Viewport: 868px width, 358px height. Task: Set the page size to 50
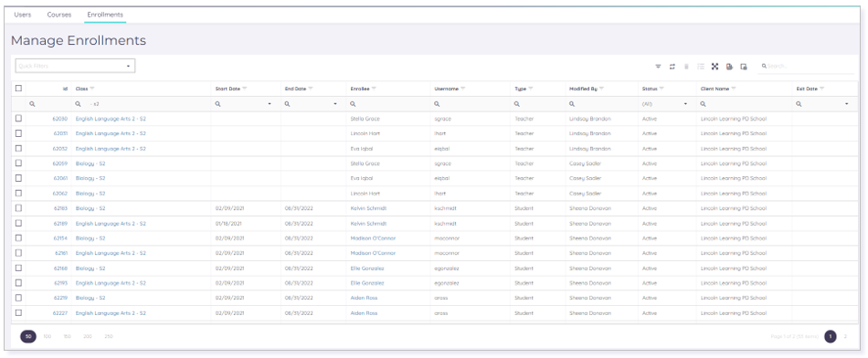click(x=28, y=336)
